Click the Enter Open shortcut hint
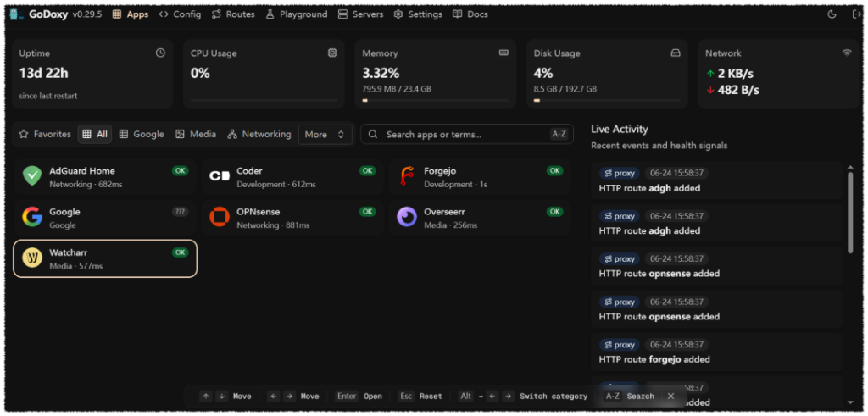 pyautogui.click(x=359, y=396)
